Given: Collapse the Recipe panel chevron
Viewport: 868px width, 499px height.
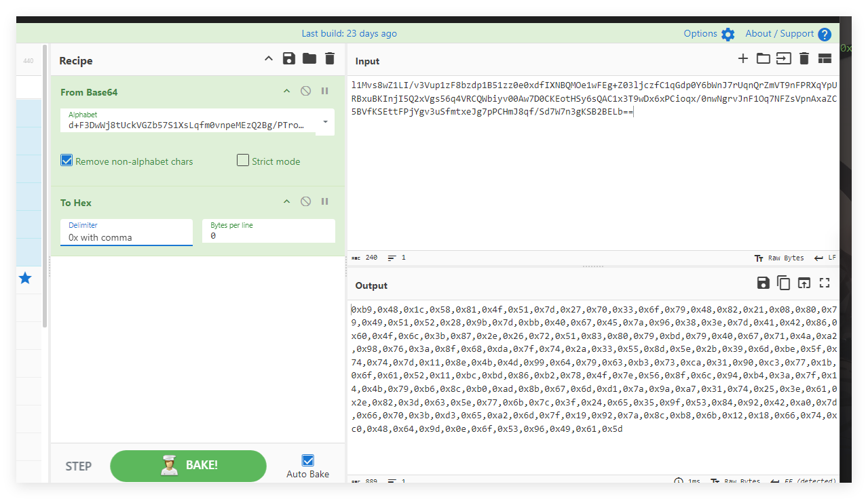Looking at the screenshot, I should coord(269,58).
